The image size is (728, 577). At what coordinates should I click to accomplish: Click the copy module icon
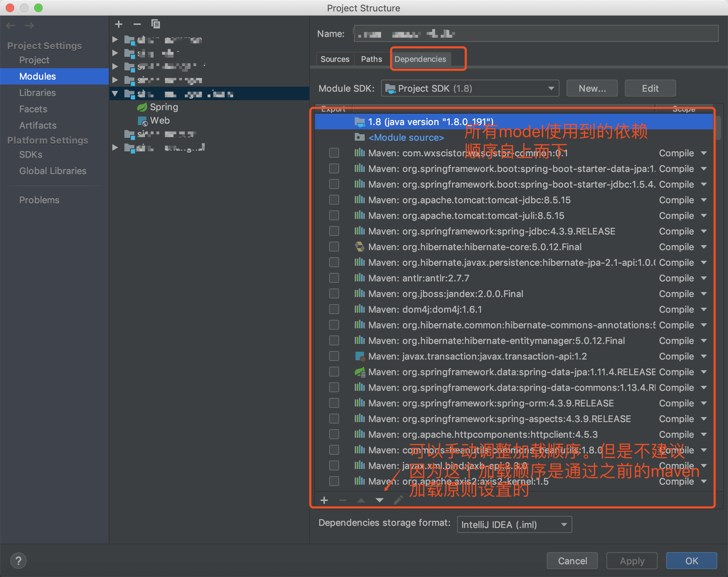[156, 24]
